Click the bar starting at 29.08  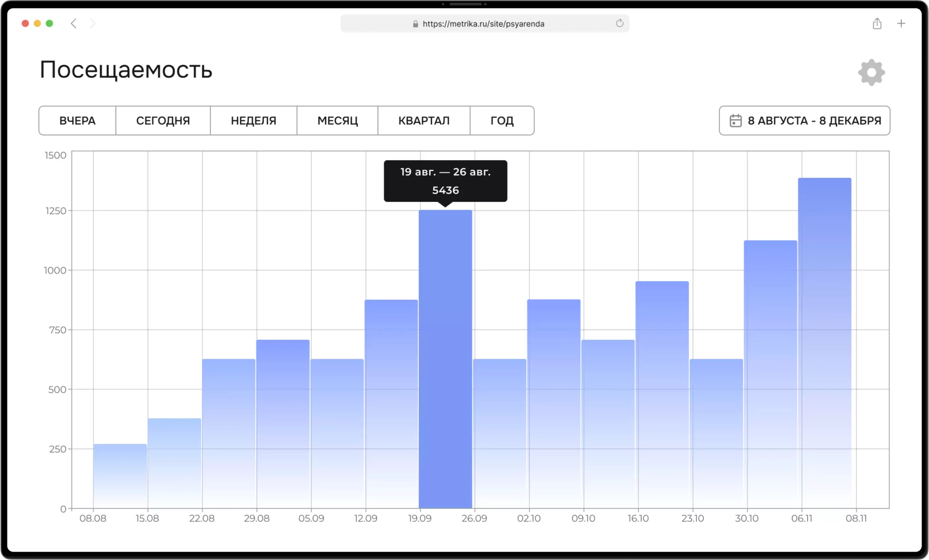283,424
